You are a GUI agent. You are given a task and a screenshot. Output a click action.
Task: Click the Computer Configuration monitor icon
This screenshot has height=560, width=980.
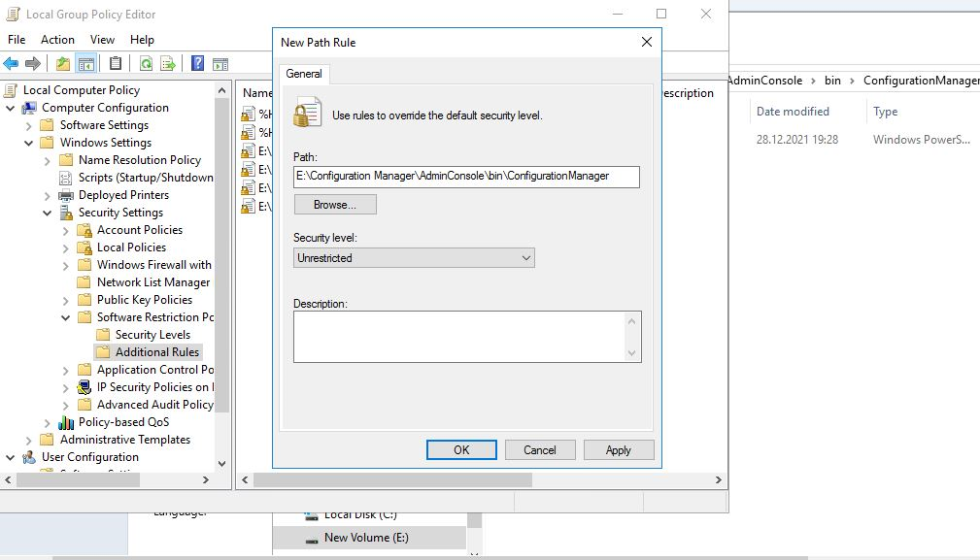29,108
